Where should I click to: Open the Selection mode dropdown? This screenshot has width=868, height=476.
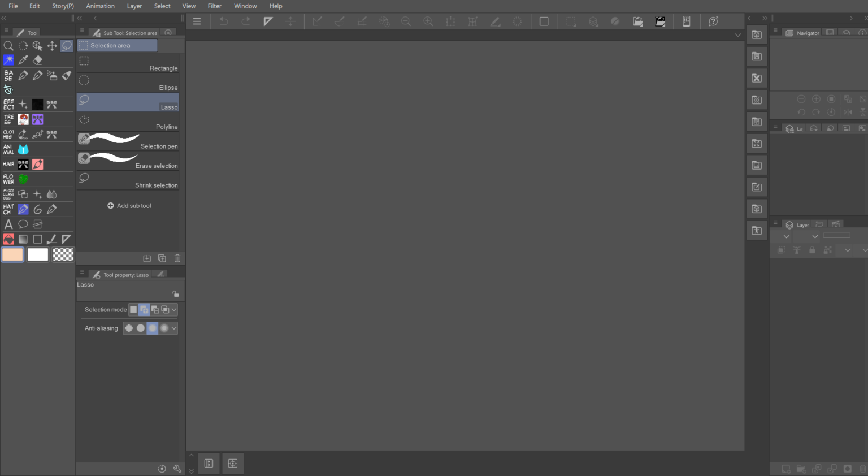(173, 309)
